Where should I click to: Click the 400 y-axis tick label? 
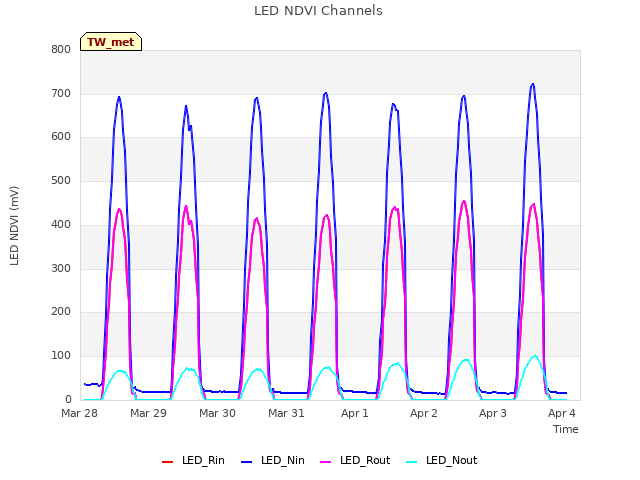[61, 224]
